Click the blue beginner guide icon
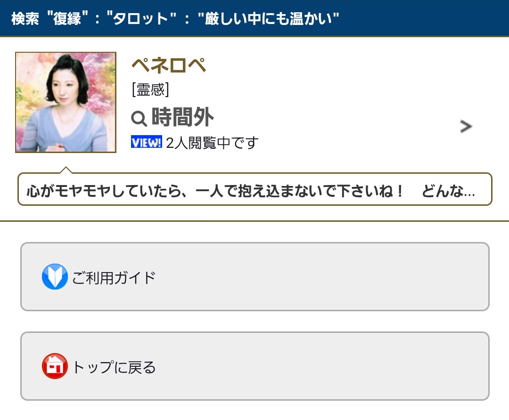 coord(55,277)
